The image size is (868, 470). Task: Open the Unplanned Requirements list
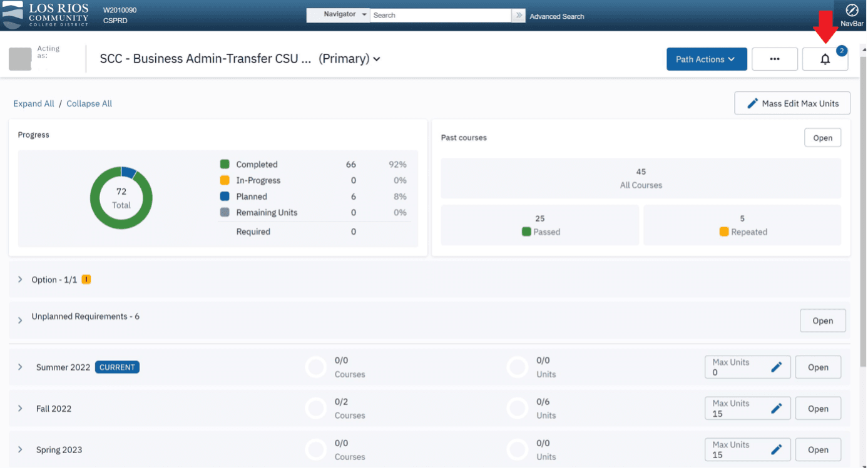click(822, 320)
